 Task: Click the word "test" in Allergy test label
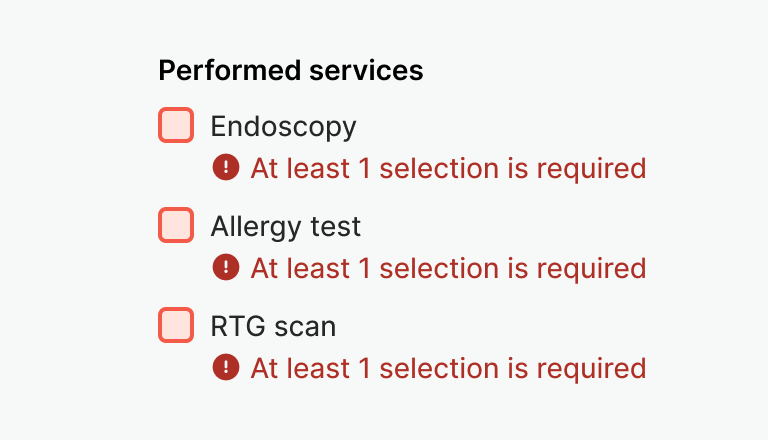pos(339,227)
